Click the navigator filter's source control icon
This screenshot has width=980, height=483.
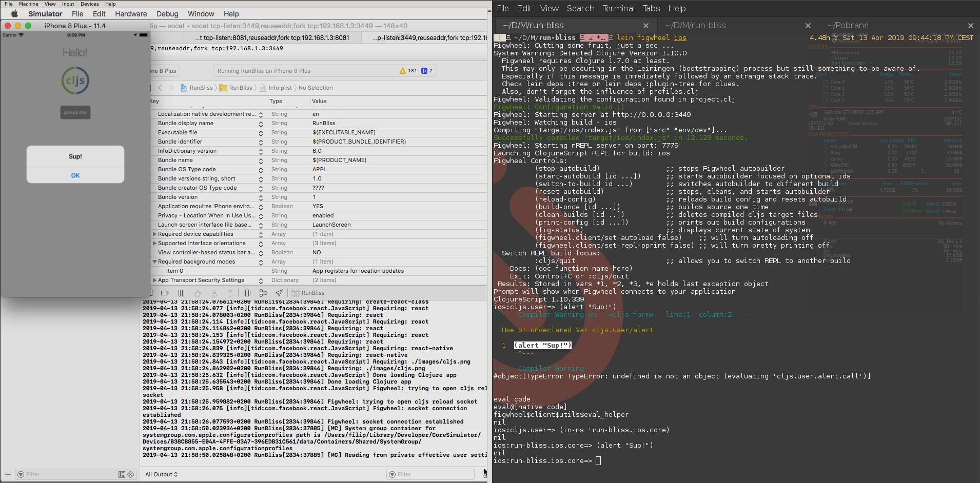(131, 474)
